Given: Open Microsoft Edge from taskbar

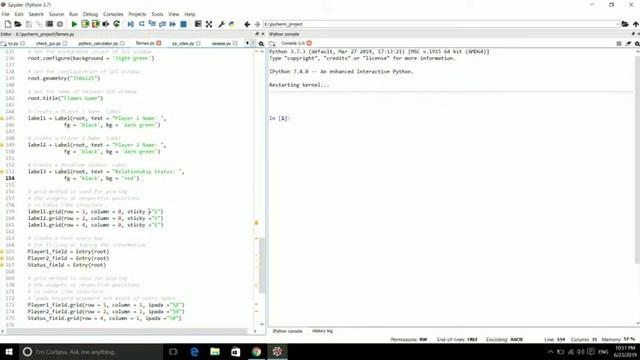Looking at the screenshot, I should coord(194,352).
